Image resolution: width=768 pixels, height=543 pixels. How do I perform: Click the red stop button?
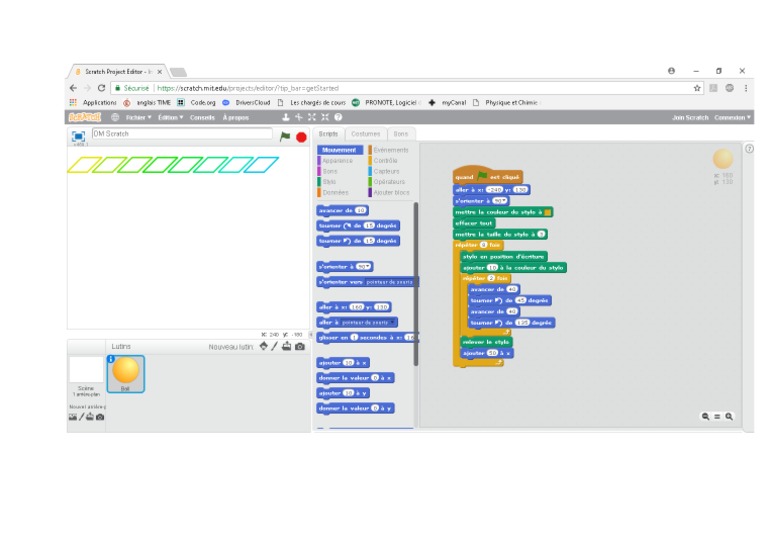coord(301,137)
